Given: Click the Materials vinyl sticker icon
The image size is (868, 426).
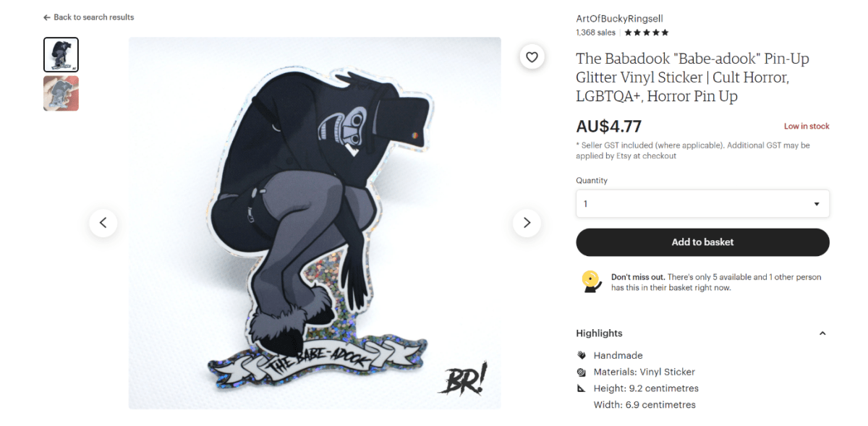Looking at the screenshot, I should tap(582, 372).
